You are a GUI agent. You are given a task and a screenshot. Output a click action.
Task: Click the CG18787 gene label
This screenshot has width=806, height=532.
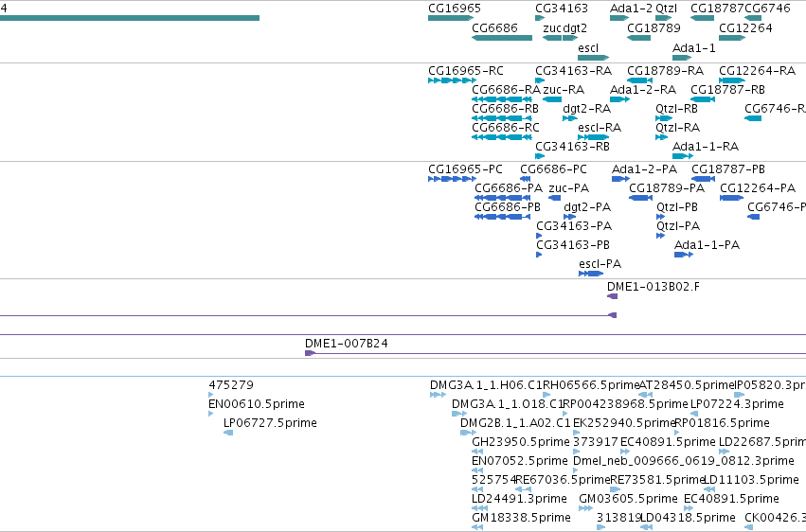click(x=717, y=9)
